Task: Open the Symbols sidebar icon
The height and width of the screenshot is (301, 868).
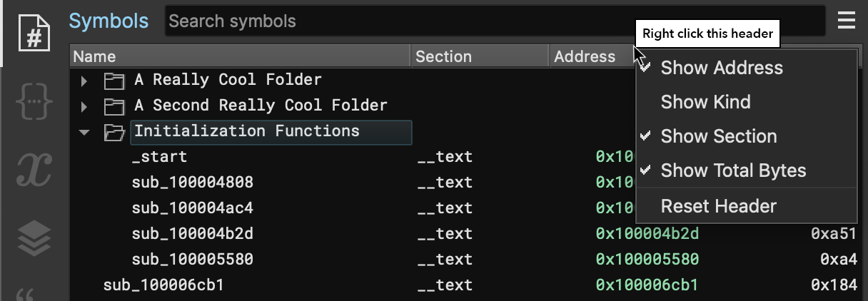Action: click(x=34, y=34)
